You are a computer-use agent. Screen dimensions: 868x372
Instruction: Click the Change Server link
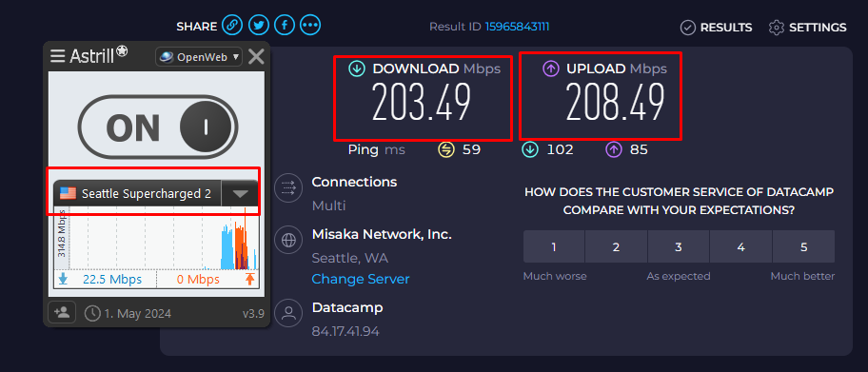(x=361, y=279)
